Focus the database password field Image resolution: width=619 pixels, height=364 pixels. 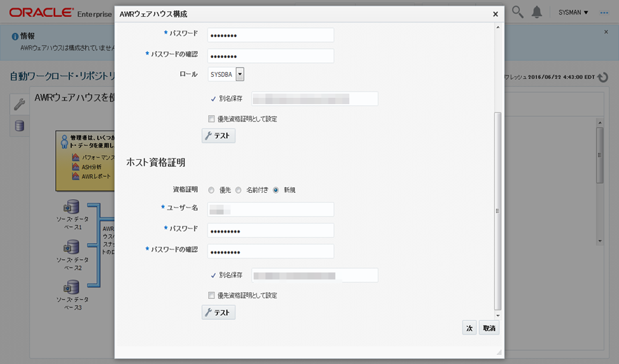(x=271, y=35)
